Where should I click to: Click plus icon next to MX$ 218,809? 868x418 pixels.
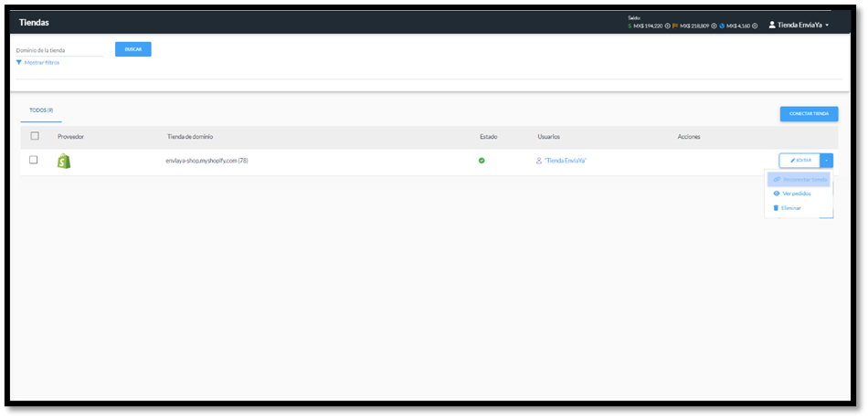coord(714,26)
